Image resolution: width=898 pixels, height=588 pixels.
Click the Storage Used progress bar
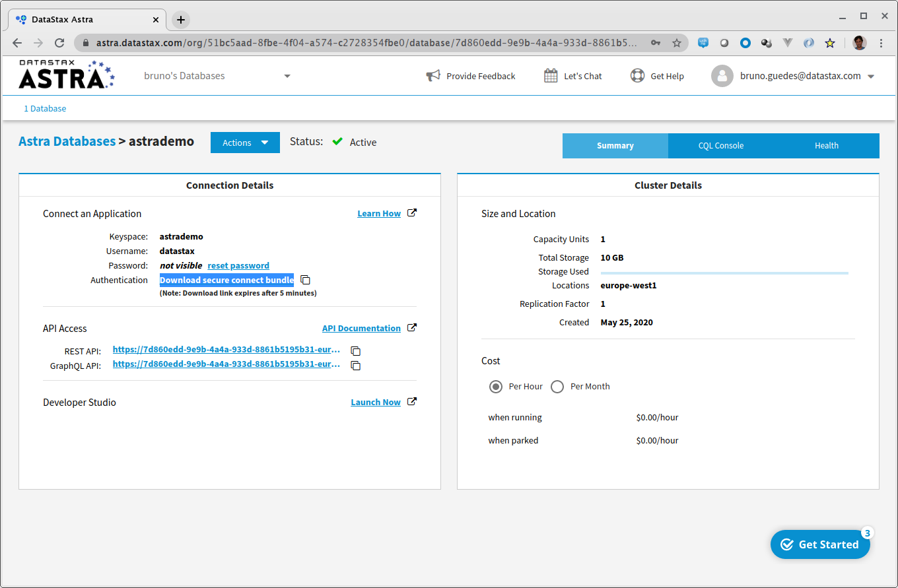tap(724, 273)
